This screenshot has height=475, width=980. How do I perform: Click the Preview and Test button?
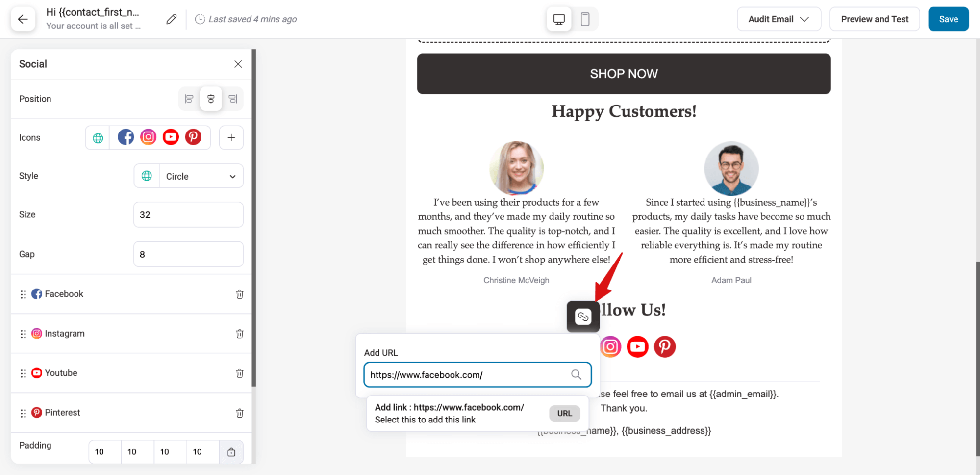pos(874,19)
